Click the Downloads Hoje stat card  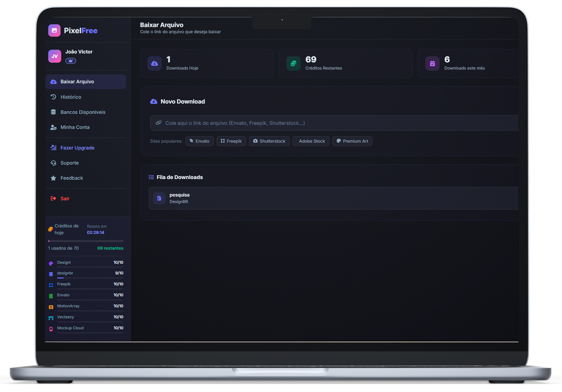click(x=207, y=63)
